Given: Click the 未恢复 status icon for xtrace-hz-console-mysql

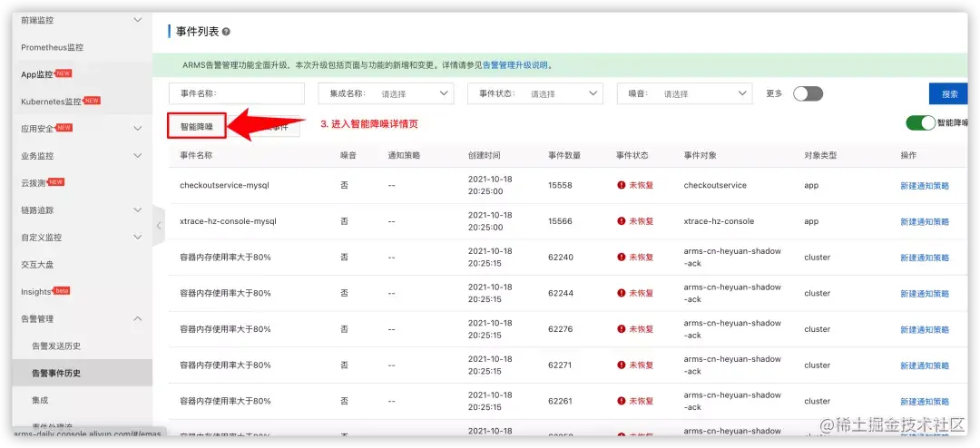Looking at the screenshot, I should click(x=622, y=221).
